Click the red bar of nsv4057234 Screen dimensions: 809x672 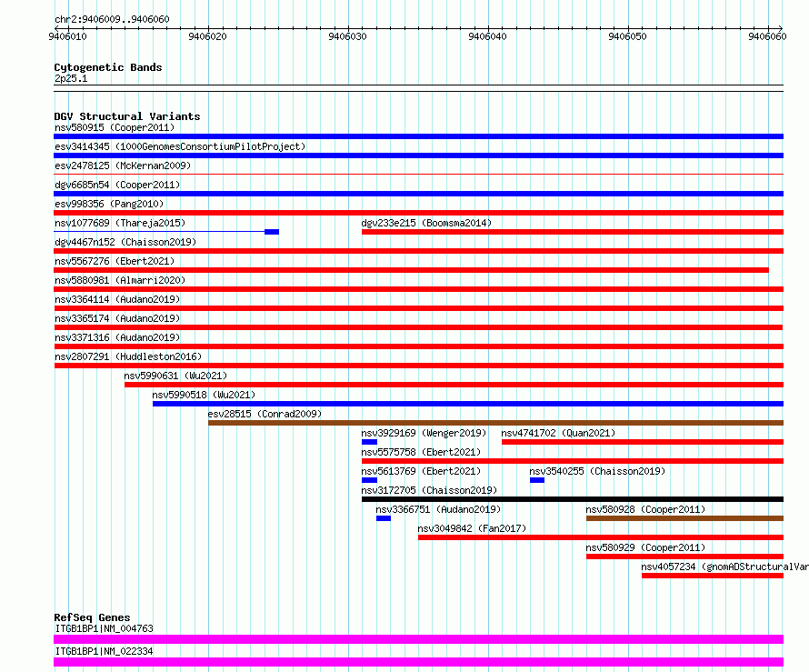[x=713, y=576]
